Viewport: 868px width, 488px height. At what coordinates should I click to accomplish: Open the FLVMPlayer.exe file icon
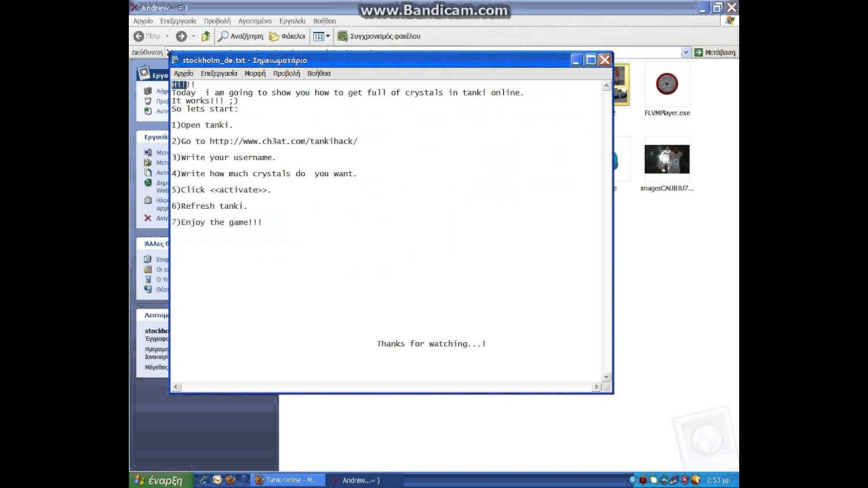pyautogui.click(x=667, y=84)
